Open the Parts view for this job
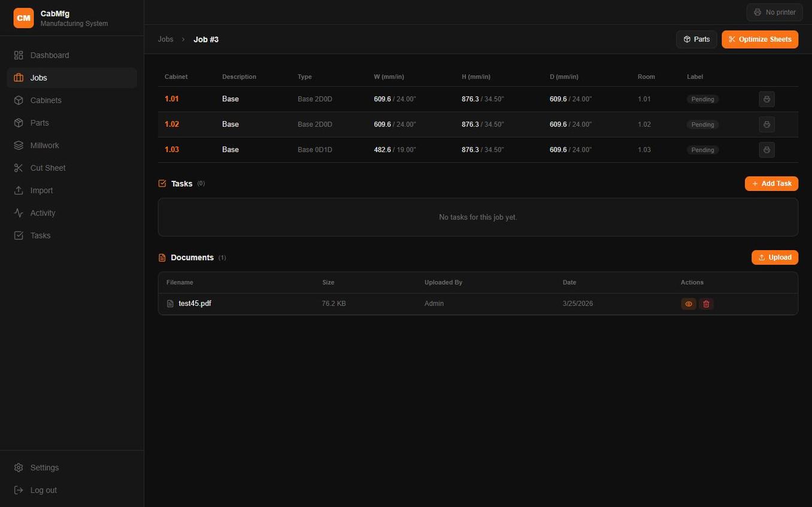This screenshot has height=507, width=812. 696,39
